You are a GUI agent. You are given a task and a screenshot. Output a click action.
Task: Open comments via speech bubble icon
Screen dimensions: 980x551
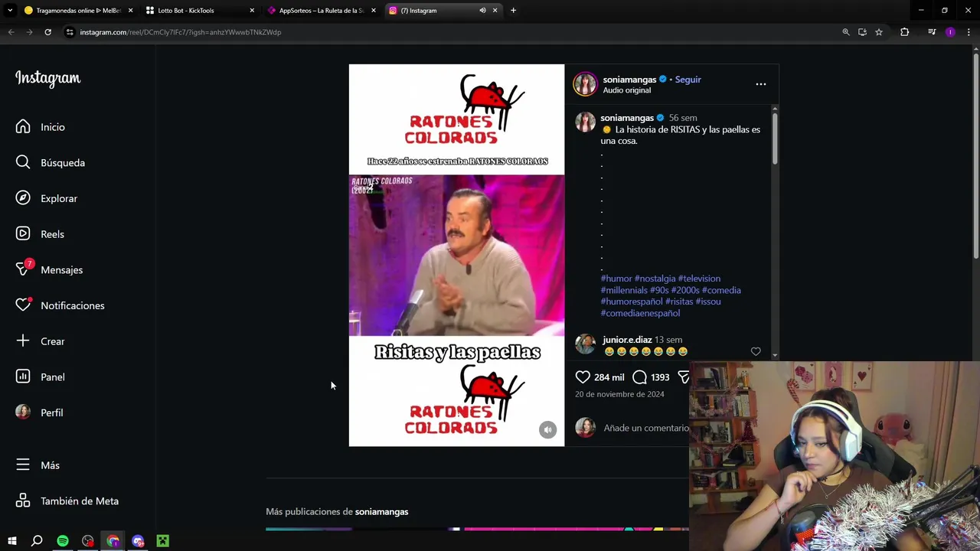pos(639,377)
